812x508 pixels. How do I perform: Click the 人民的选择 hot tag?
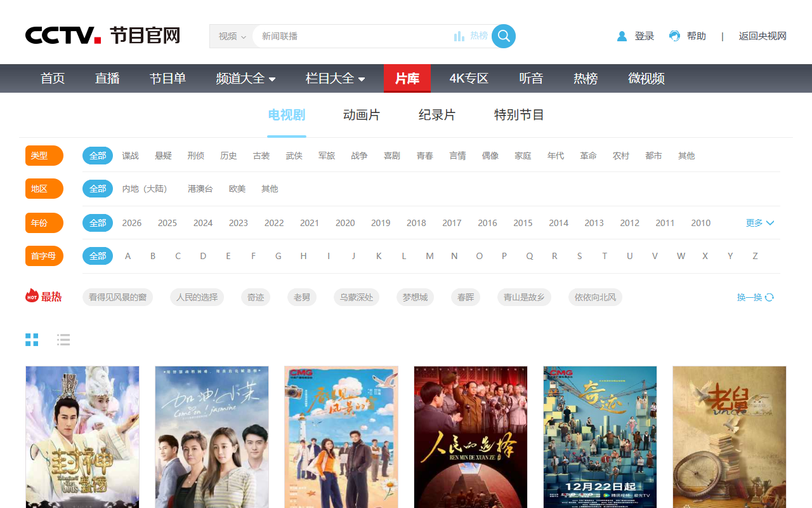point(197,297)
